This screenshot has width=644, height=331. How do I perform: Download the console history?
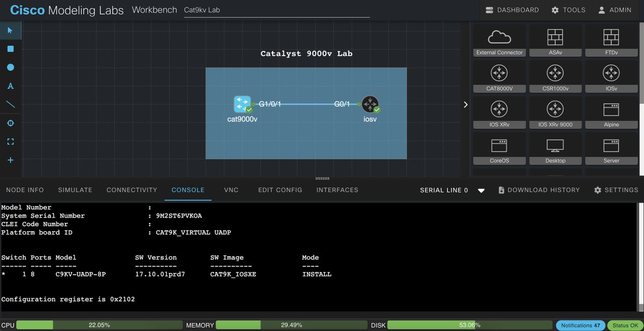(539, 190)
